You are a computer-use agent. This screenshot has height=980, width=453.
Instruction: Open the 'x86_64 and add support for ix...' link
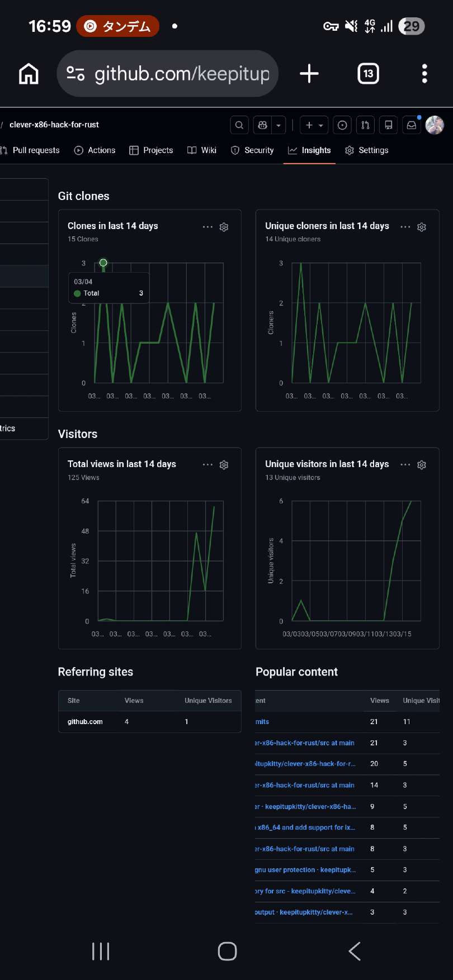click(305, 827)
